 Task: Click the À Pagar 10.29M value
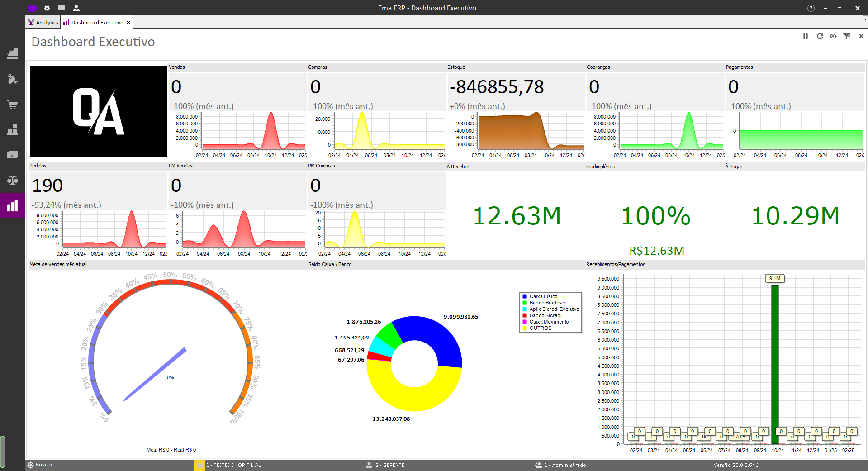point(795,216)
